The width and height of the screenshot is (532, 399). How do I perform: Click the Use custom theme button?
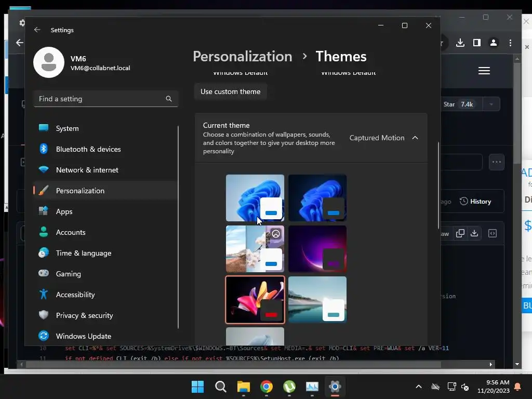[230, 91]
